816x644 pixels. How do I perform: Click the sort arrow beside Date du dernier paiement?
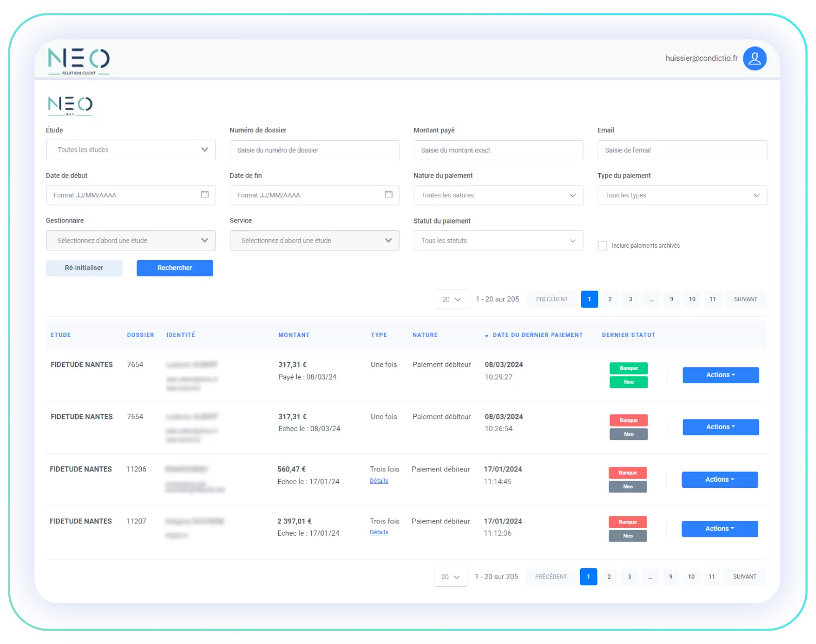point(486,335)
